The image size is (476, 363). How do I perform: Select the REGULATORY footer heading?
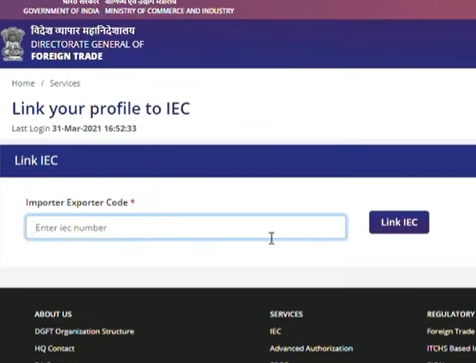click(x=451, y=314)
